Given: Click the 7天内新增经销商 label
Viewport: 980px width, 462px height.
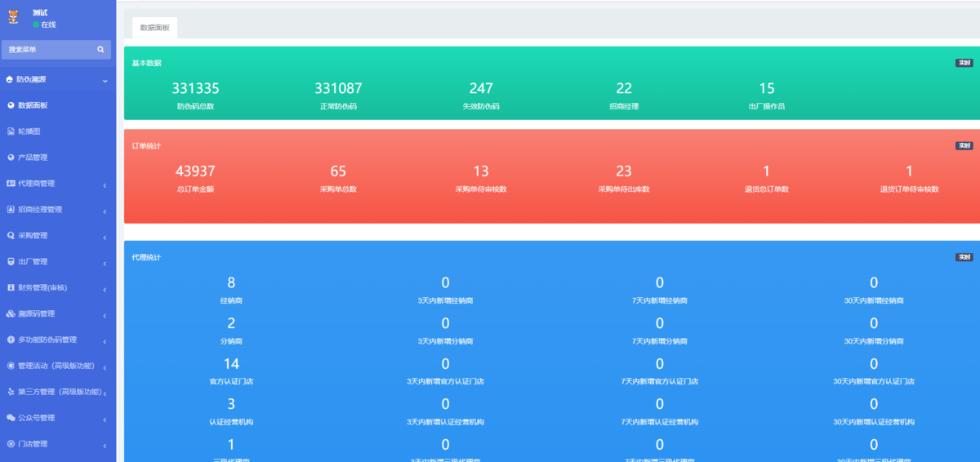Looking at the screenshot, I should 660,300.
